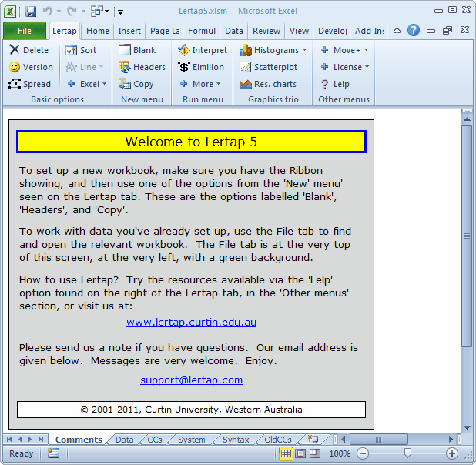Open Microsoft Excel Help question mark
Image resolution: width=476 pixels, height=465 pixels.
click(x=414, y=30)
